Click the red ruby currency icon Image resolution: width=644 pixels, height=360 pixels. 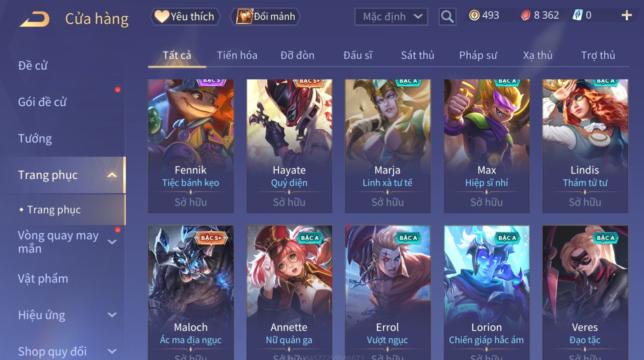525,16
